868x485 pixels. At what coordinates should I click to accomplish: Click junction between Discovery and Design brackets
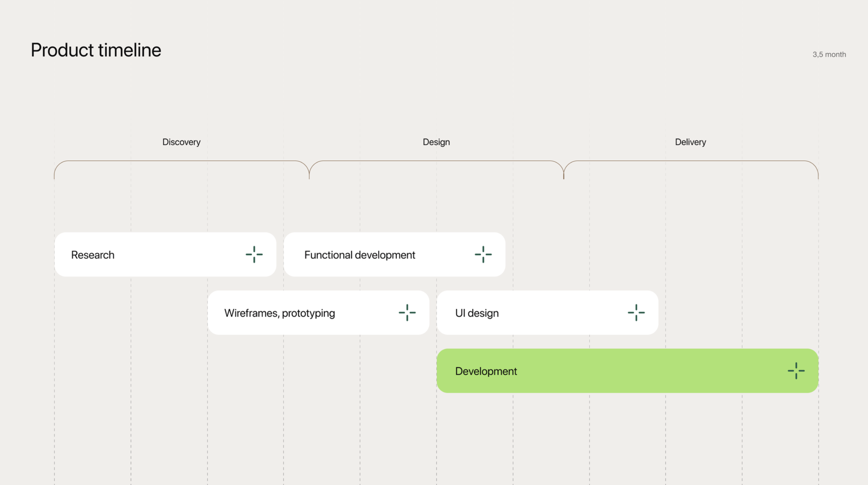coord(309,174)
